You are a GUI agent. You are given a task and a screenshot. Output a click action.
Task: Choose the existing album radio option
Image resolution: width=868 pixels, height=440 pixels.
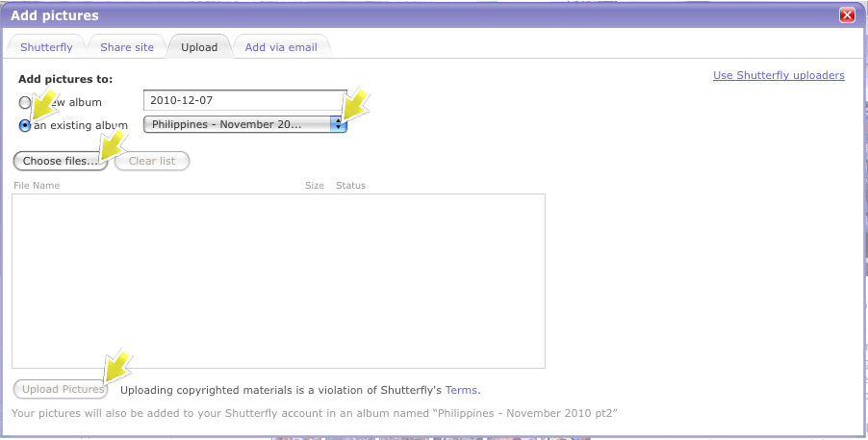(x=25, y=126)
